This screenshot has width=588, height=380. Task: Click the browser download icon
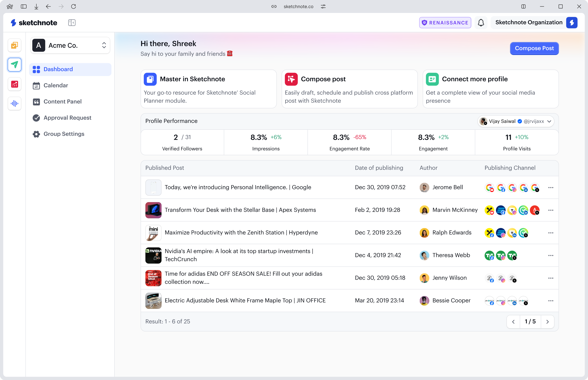point(36,6)
